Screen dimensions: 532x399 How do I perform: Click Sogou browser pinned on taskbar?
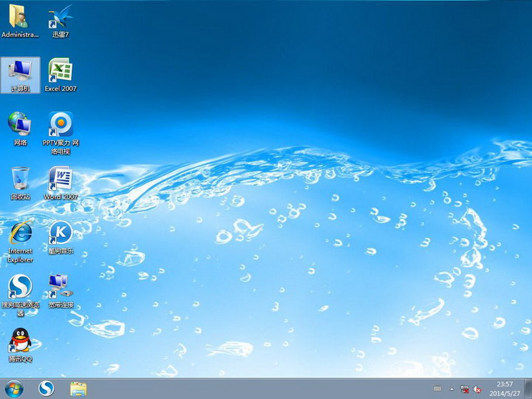pos(47,388)
